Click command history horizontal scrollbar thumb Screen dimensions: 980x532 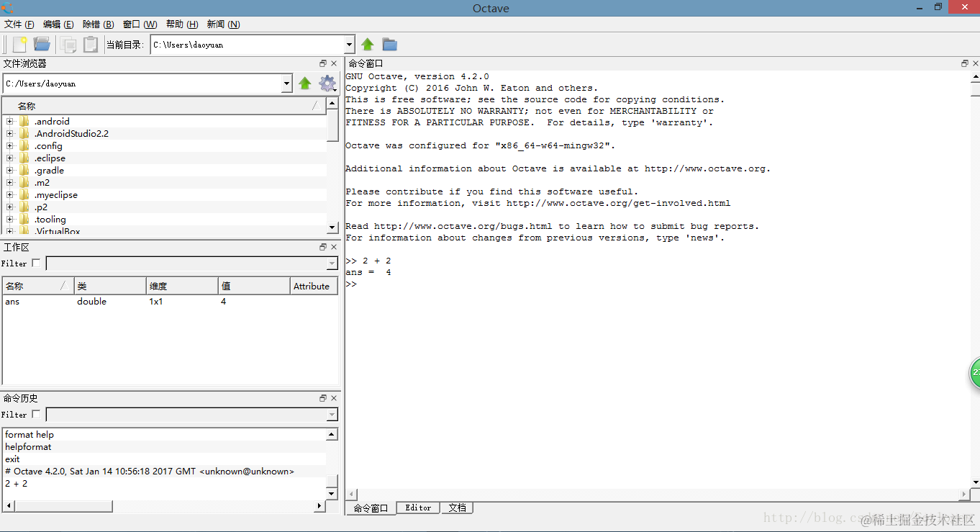(x=63, y=506)
